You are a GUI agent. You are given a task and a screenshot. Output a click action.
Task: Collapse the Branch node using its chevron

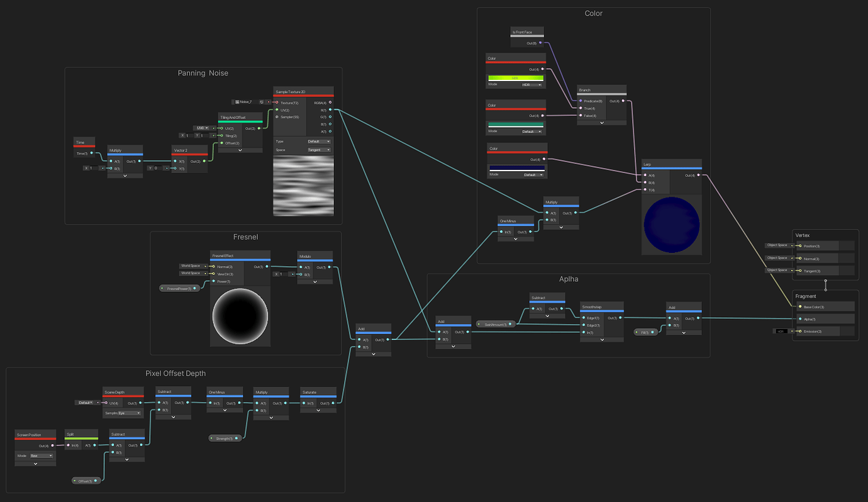point(602,123)
